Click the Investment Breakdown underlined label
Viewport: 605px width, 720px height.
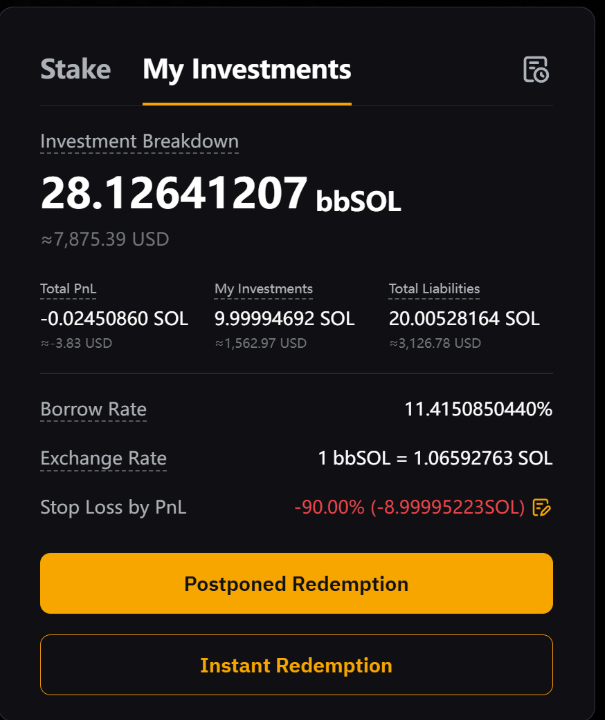(x=139, y=141)
